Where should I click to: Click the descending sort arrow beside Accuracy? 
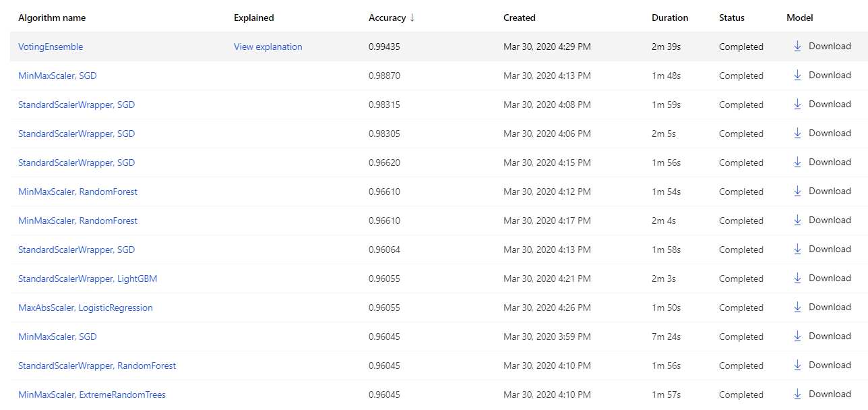click(412, 18)
